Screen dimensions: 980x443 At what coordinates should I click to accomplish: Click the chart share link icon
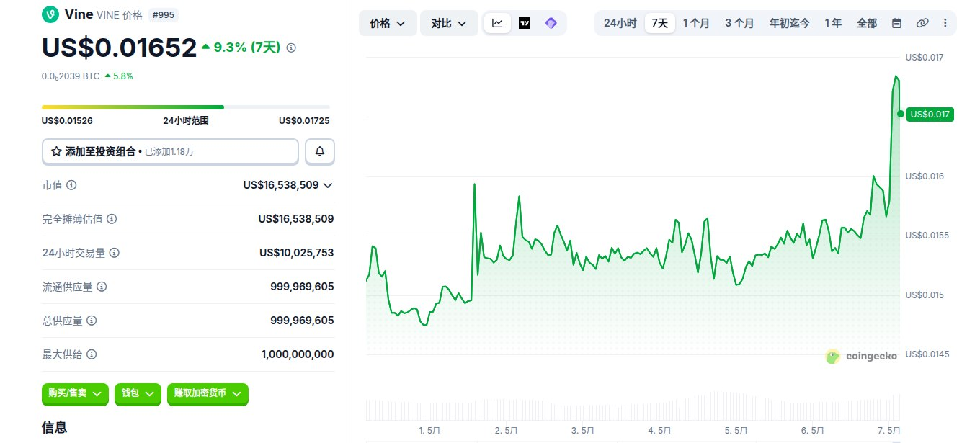click(922, 23)
